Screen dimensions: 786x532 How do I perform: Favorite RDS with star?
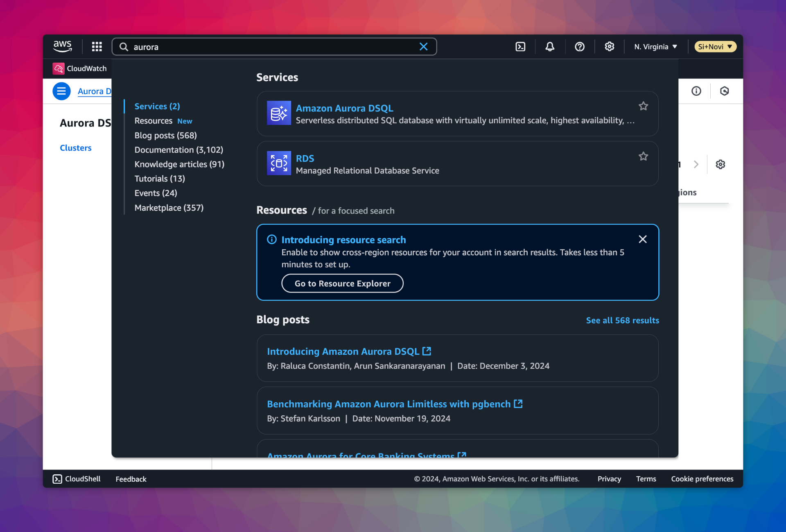(x=643, y=156)
